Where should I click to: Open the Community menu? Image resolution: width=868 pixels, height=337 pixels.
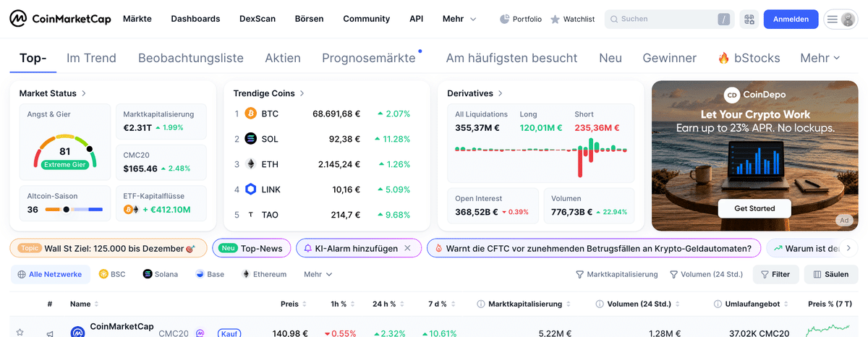[x=367, y=20]
